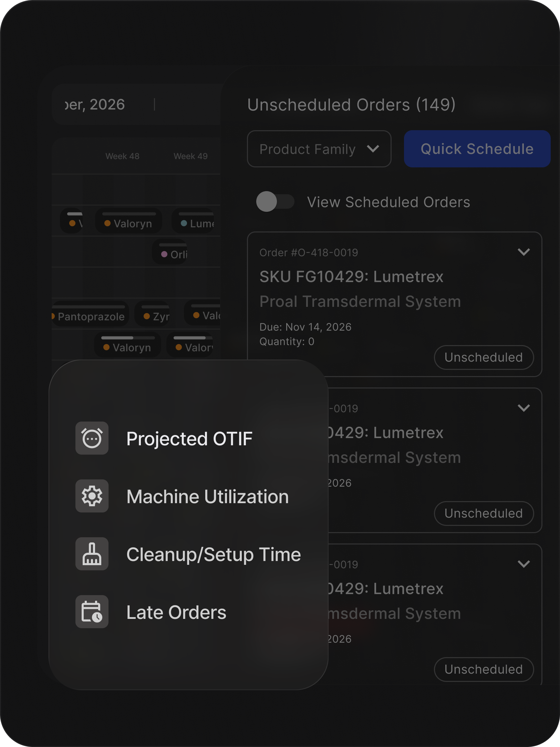
Task: Click the Late Orders calendar clock icon
Action: [x=92, y=612]
